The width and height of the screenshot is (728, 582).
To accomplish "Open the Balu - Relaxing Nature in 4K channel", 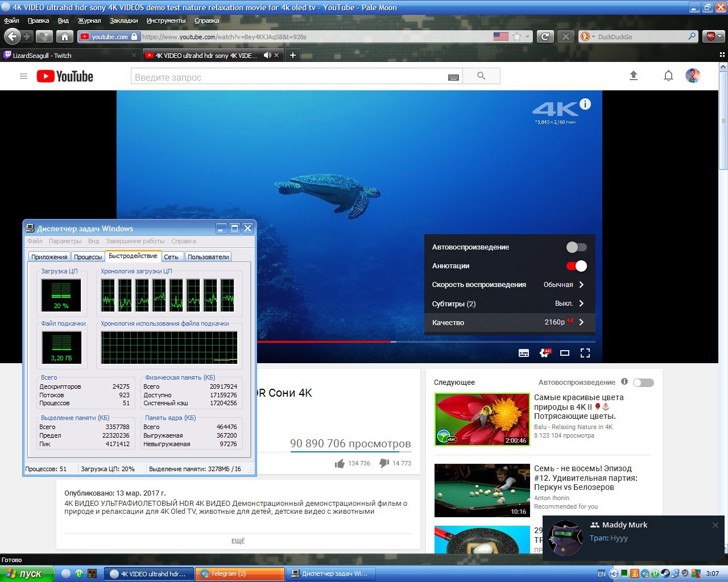I will (x=573, y=427).
